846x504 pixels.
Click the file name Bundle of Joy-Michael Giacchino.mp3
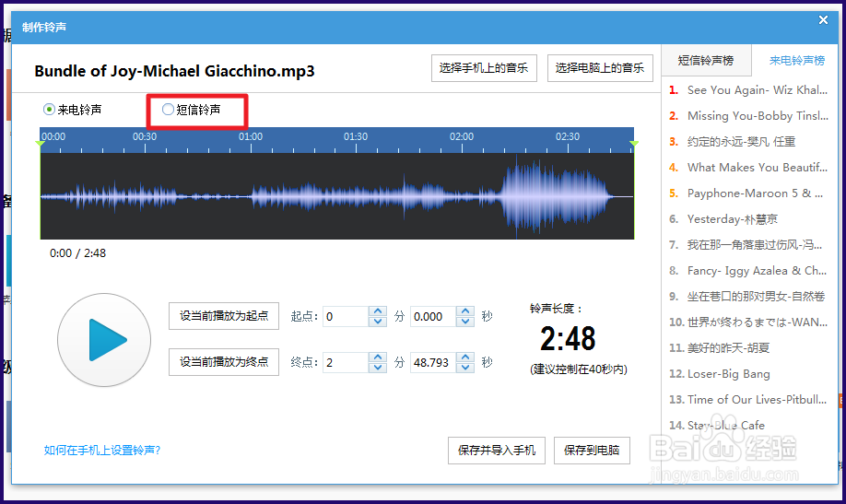click(x=174, y=71)
